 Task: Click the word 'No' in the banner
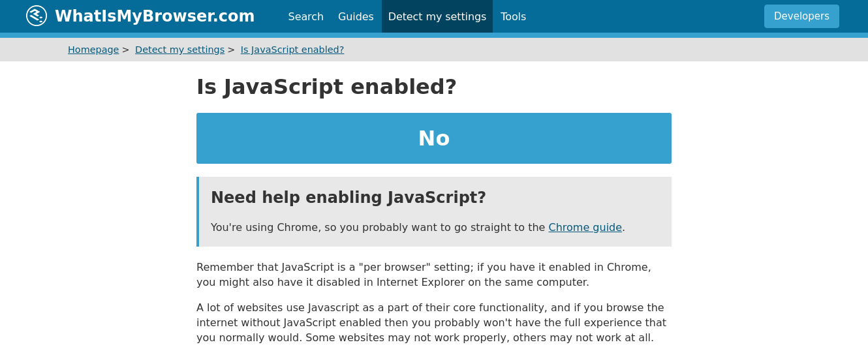pos(434,138)
